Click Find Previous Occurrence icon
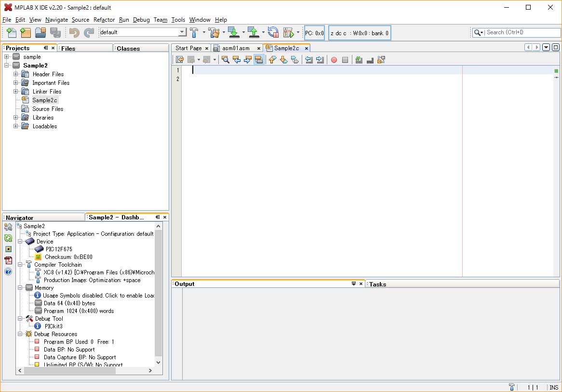The width and height of the screenshot is (562, 392). 237,60
